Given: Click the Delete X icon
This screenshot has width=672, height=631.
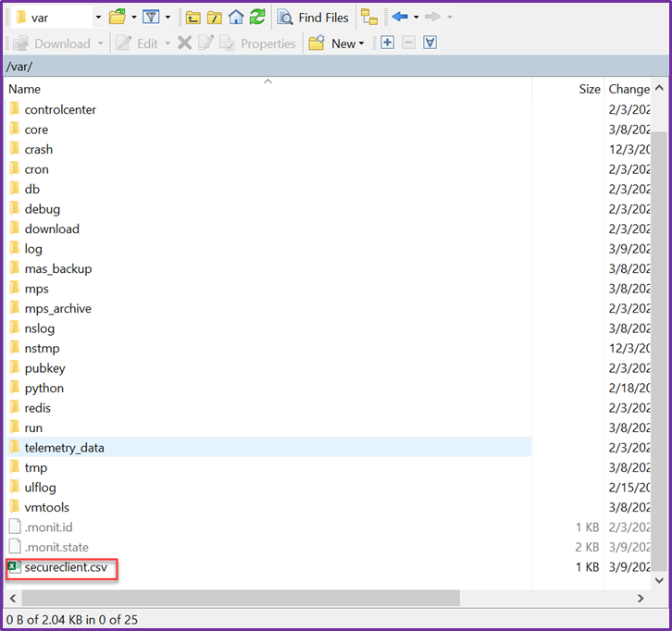Looking at the screenshot, I should 185,43.
